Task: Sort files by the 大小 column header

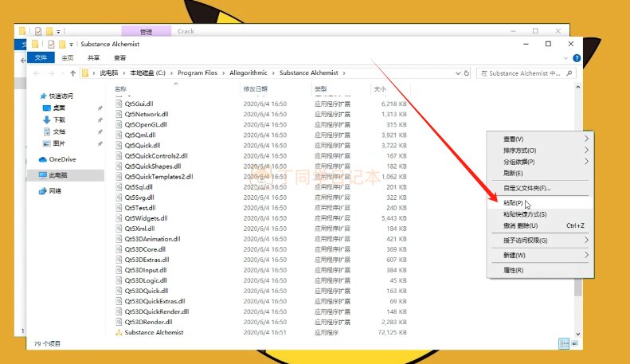Action: click(x=379, y=89)
